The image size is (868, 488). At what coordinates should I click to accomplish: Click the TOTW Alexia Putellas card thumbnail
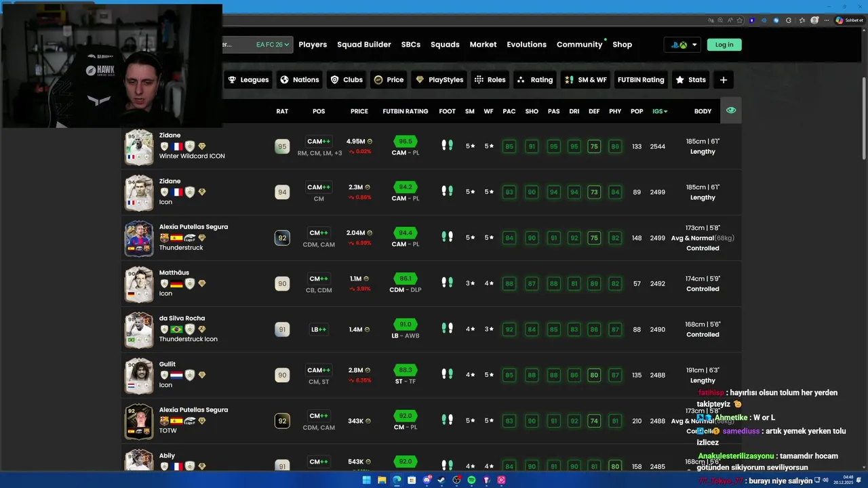tap(139, 421)
